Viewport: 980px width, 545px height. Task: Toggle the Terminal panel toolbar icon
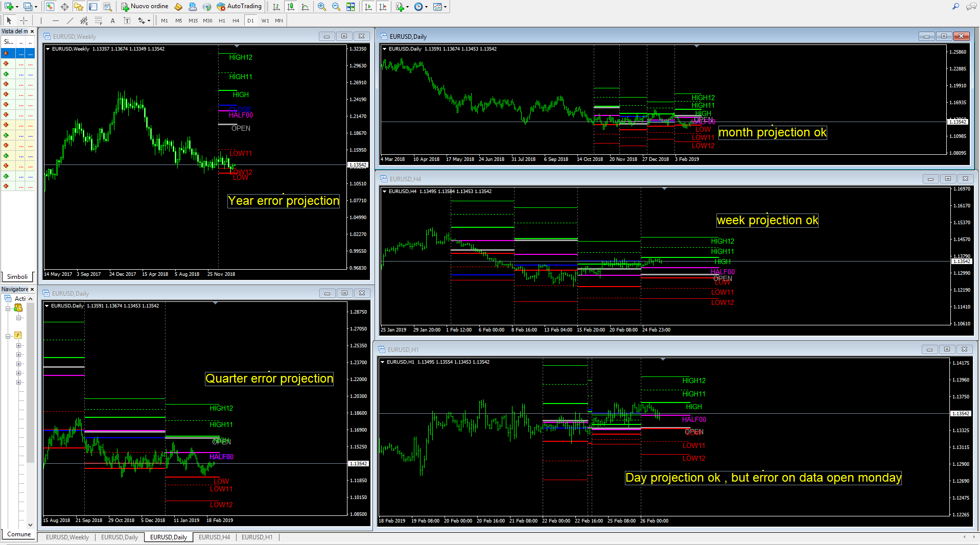[x=93, y=7]
